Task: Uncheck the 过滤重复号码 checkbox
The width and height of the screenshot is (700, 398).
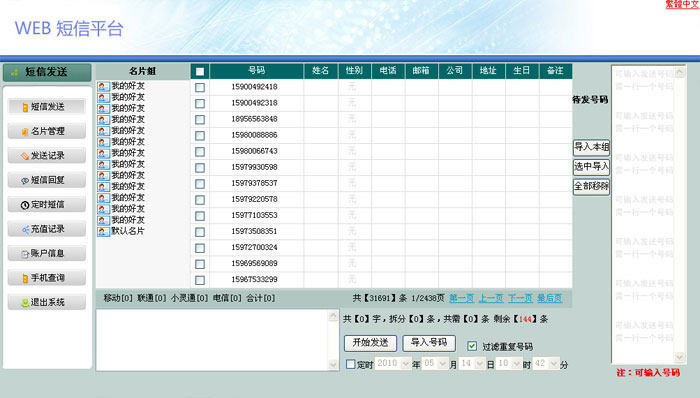Action: pos(472,346)
